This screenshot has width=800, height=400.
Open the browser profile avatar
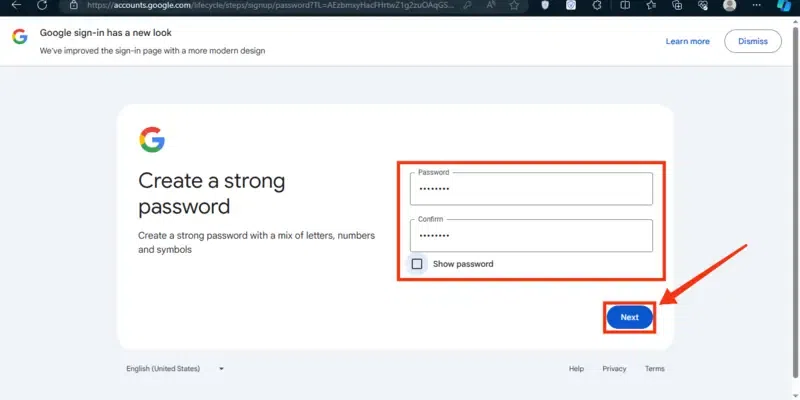point(730,5)
